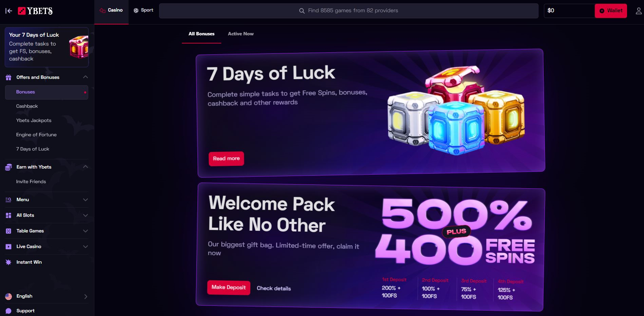Open the Wallet button
The width and height of the screenshot is (644, 316).
(x=611, y=11)
